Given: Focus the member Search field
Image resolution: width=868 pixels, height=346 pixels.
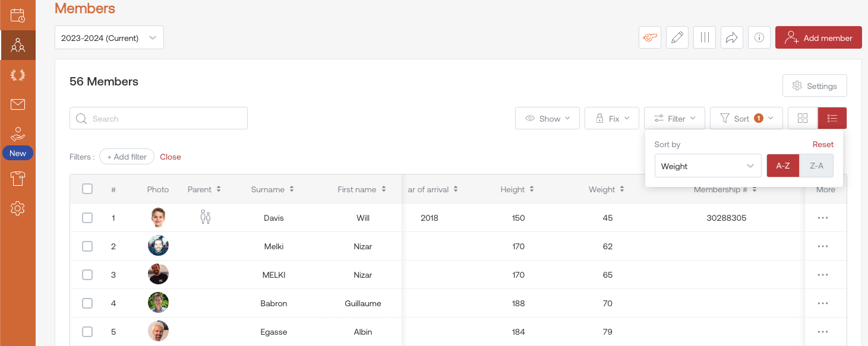Looking at the screenshot, I should (159, 118).
